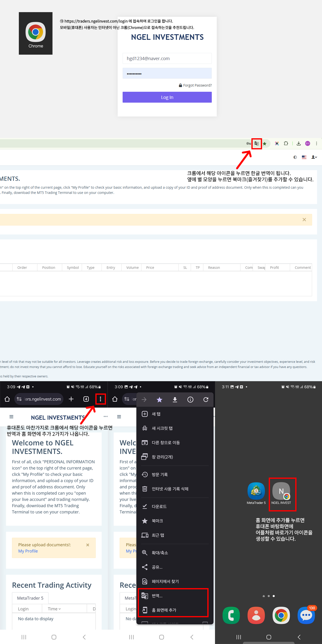The width and height of the screenshot is (322, 644).
Task: Open the US flag language selector
Action: [304, 157]
